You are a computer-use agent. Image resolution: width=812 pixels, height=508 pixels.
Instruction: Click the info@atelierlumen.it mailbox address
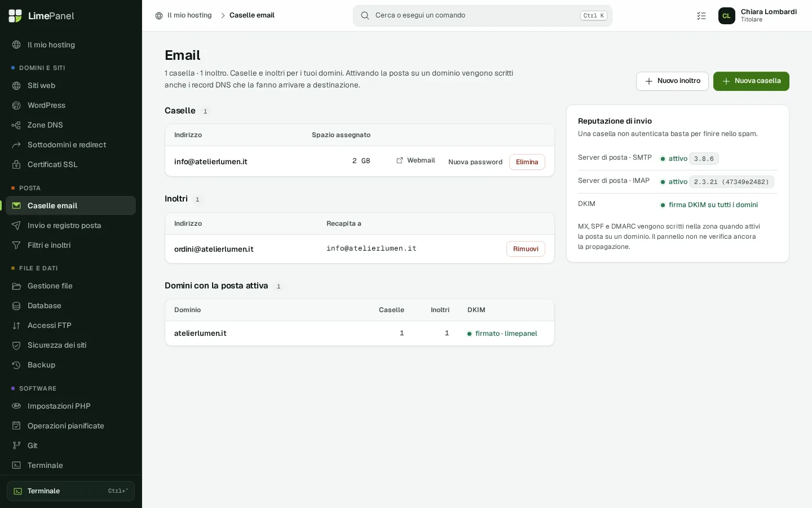tap(211, 162)
